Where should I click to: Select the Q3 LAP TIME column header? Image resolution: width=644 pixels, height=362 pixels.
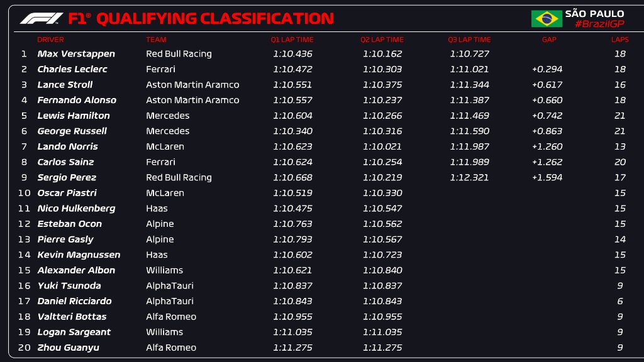click(x=469, y=40)
